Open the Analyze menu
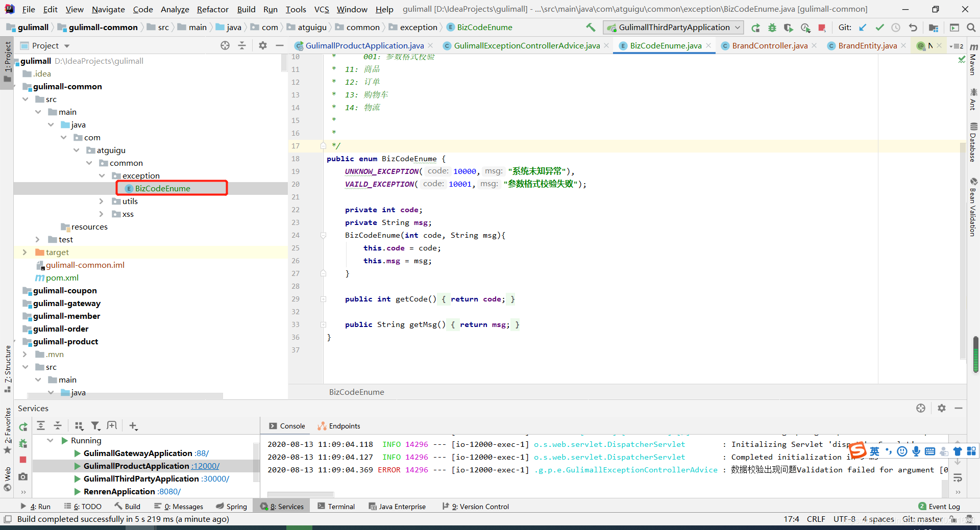 (175, 9)
